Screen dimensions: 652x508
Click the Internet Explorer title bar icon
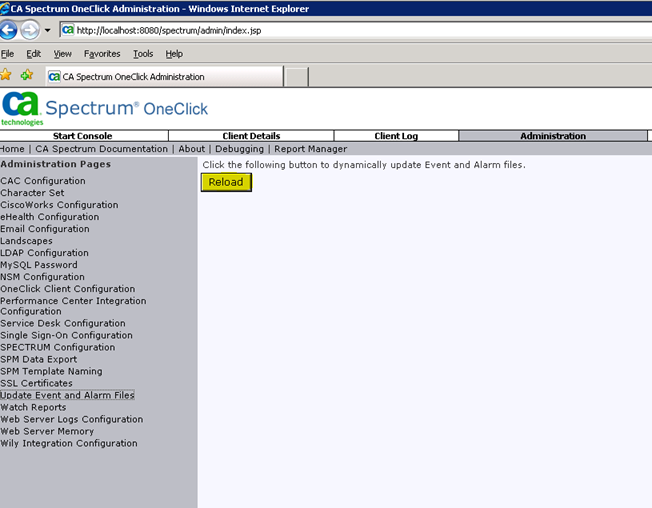click(4, 8)
